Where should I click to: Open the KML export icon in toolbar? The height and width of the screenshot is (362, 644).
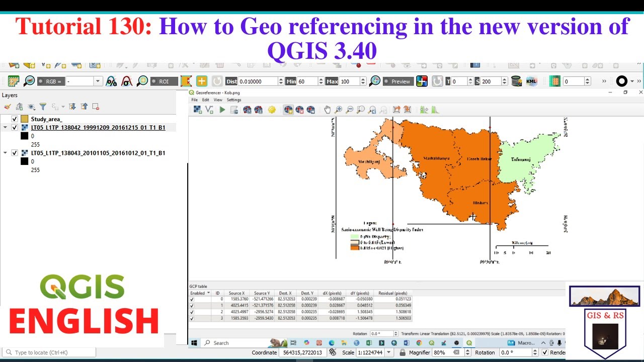click(531, 81)
